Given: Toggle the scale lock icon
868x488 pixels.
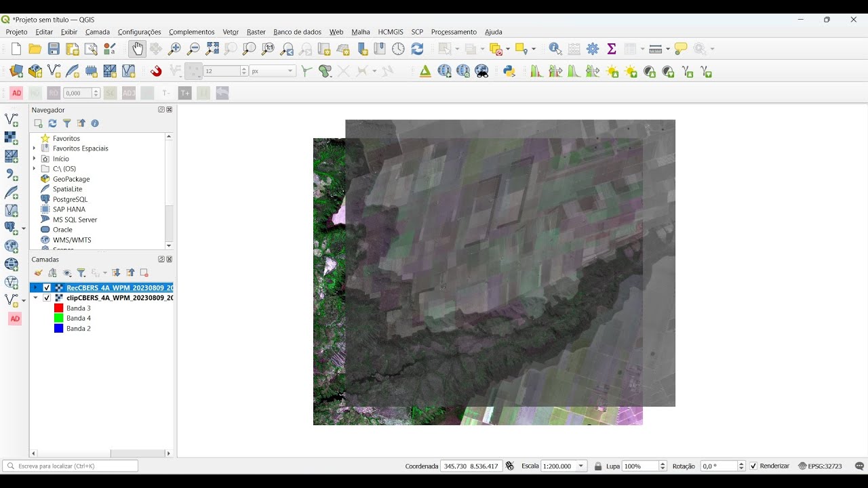Looking at the screenshot, I should 598,466.
